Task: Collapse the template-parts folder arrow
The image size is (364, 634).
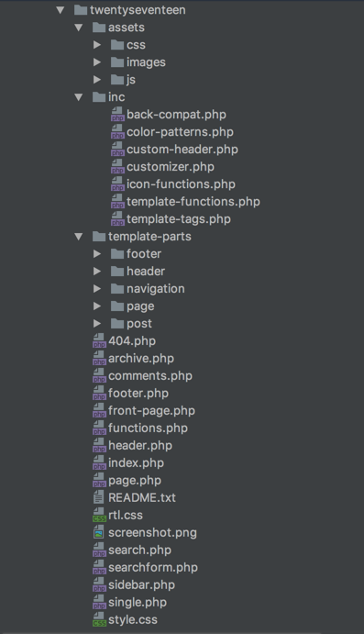Action: coord(79,237)
